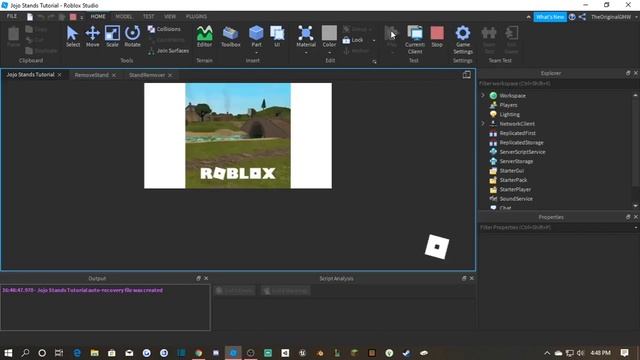Screen dimensions: 640x360
Task: Select StarterGui in the Explorer
Action: (x=511, y=171)
